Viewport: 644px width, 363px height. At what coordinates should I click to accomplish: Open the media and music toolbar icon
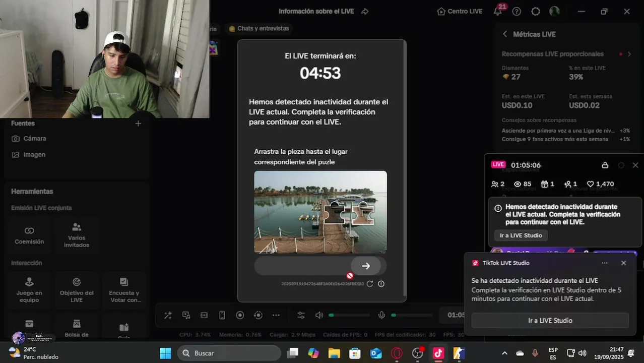[186, 315]
